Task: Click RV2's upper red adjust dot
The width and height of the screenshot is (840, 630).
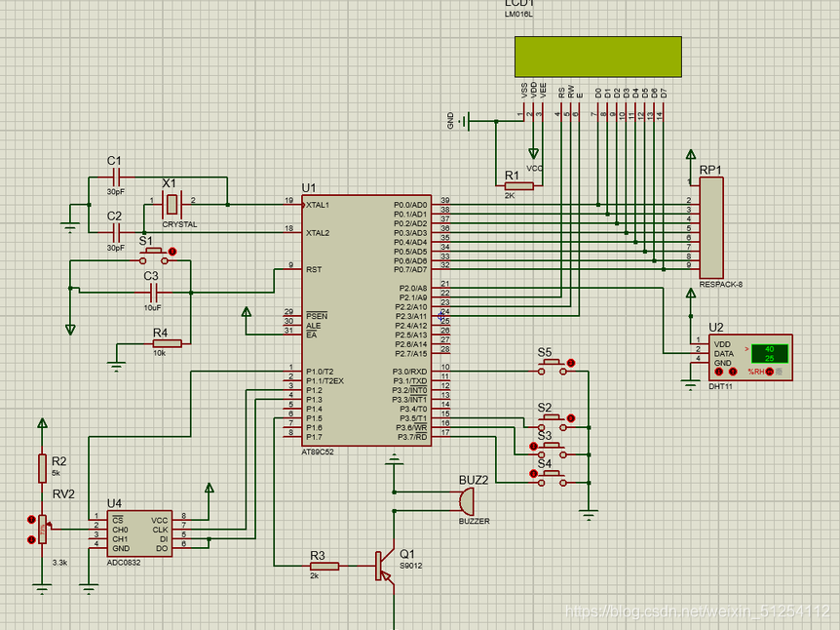Action: click(31, 520)
